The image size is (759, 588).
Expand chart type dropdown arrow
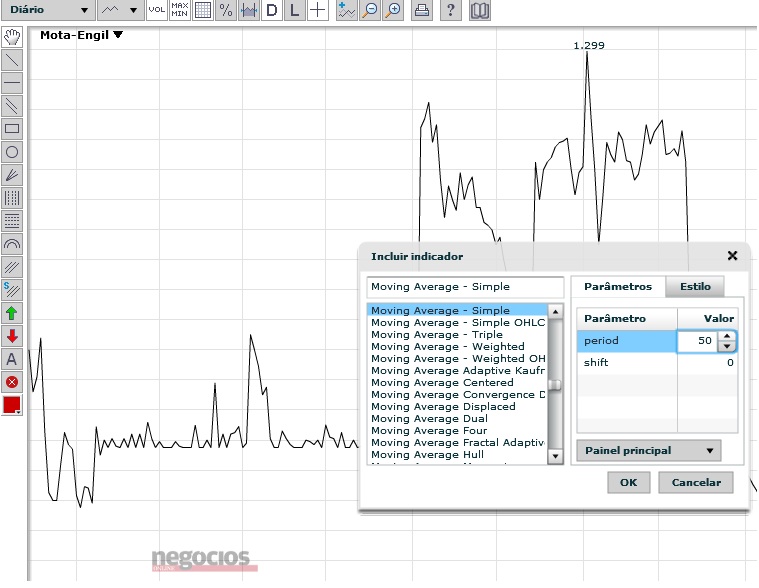point(133,10)
